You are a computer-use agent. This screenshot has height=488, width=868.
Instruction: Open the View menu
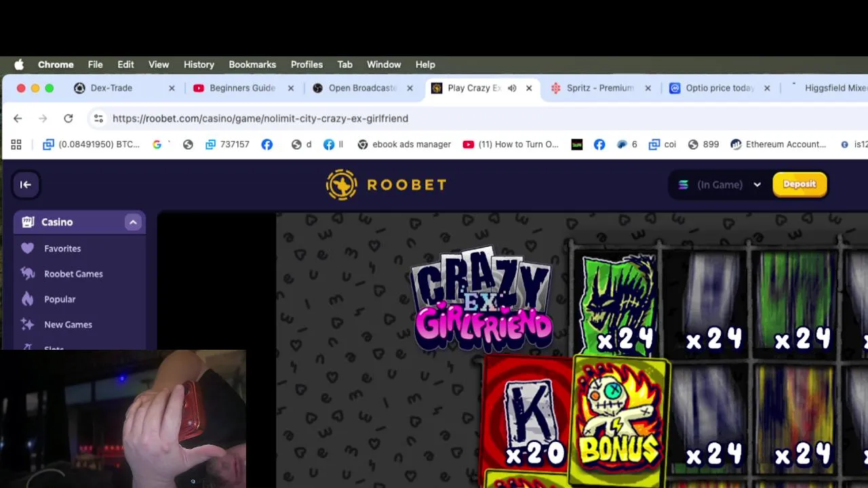point(159,64)
